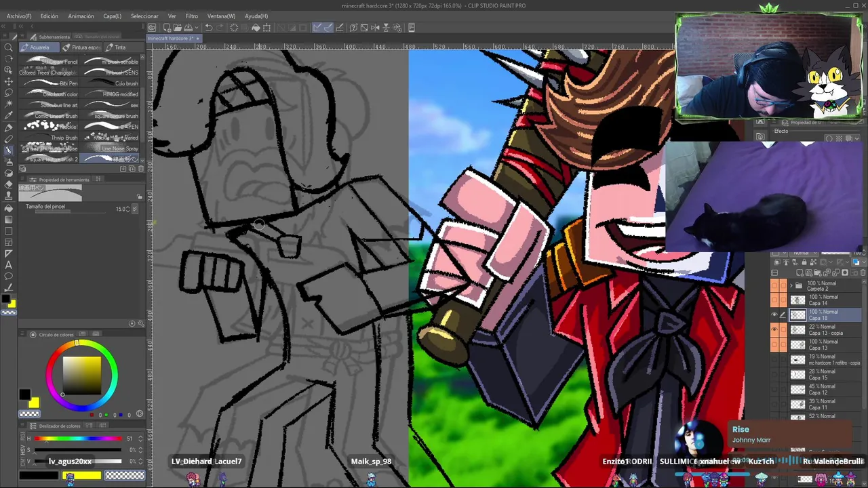Switch to the Pintura espesa tab
The height and width of the screenshot is (488, 868).
tap(82, 47)
